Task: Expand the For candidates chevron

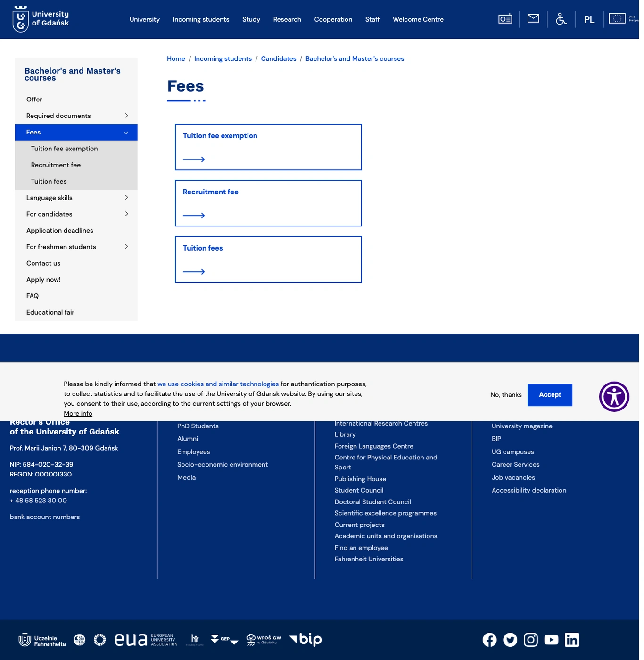Action: [x=126, y=214]
